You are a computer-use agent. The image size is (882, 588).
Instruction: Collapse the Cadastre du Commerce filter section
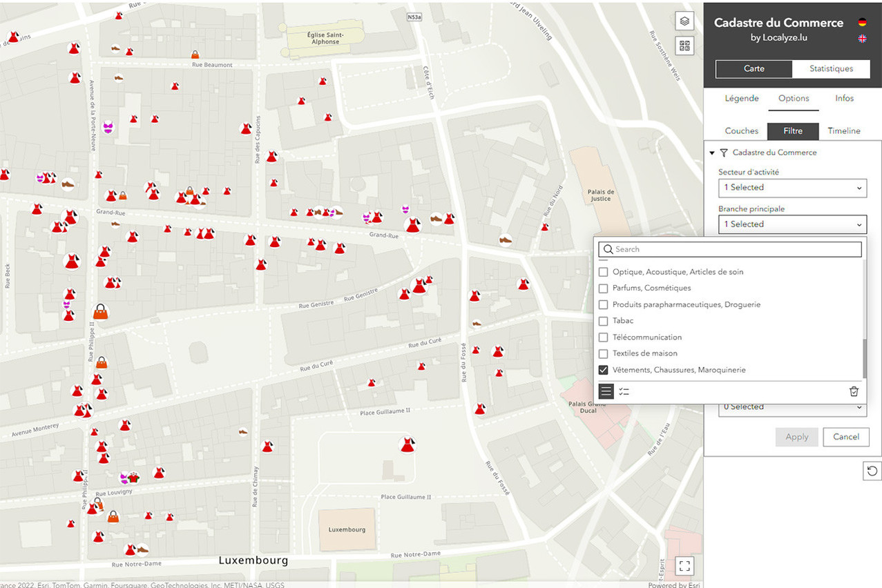pos(712,153)
